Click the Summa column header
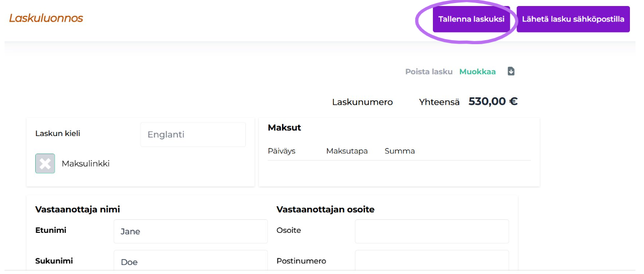 400,151
